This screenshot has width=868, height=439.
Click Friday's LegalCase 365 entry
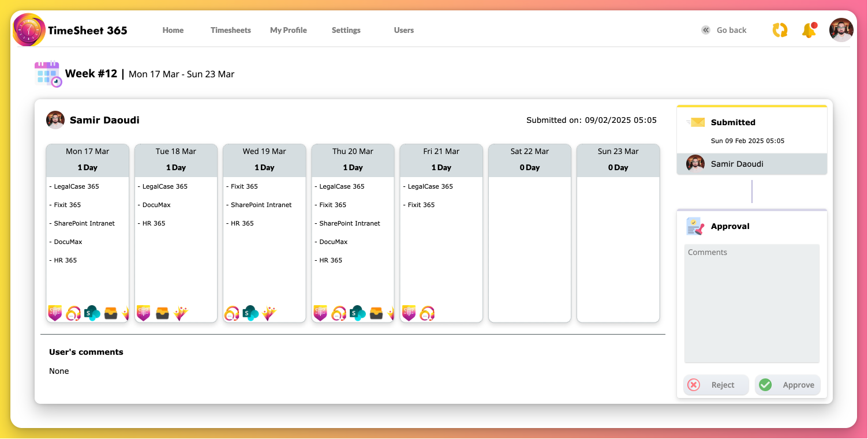point(428,186)
